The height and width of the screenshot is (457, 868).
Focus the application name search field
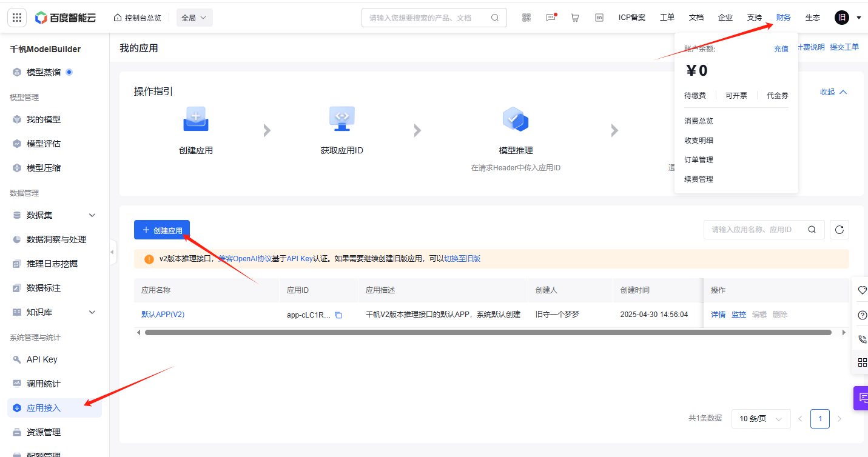[x=764, y=230]
